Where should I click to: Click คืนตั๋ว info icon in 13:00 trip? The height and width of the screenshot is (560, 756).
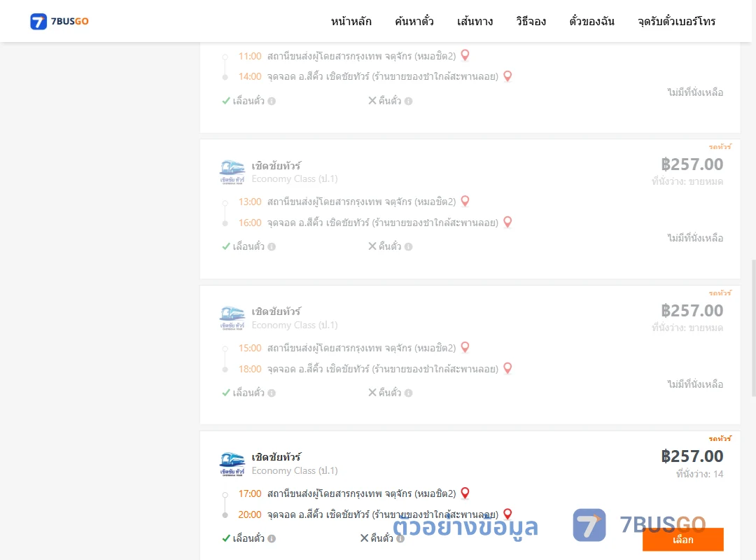408,247
